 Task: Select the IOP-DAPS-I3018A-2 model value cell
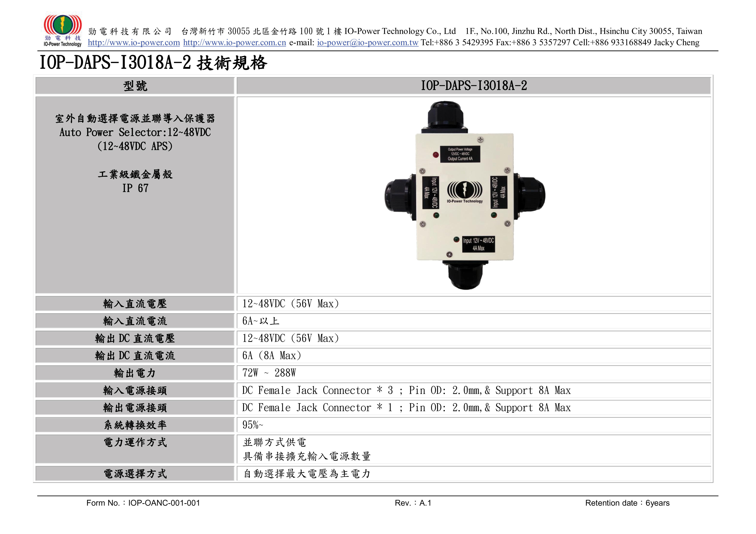click(x=473, y=86)
